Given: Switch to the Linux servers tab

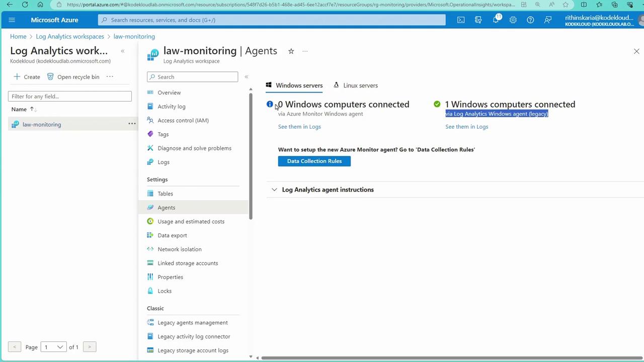Looking at the screenshot, I should (355, 85).
